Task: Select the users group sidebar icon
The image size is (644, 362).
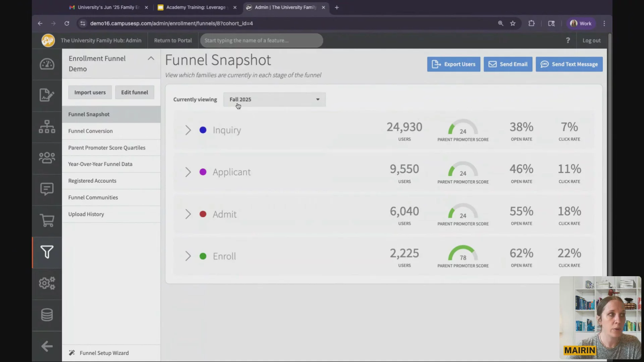Action: 47,158
